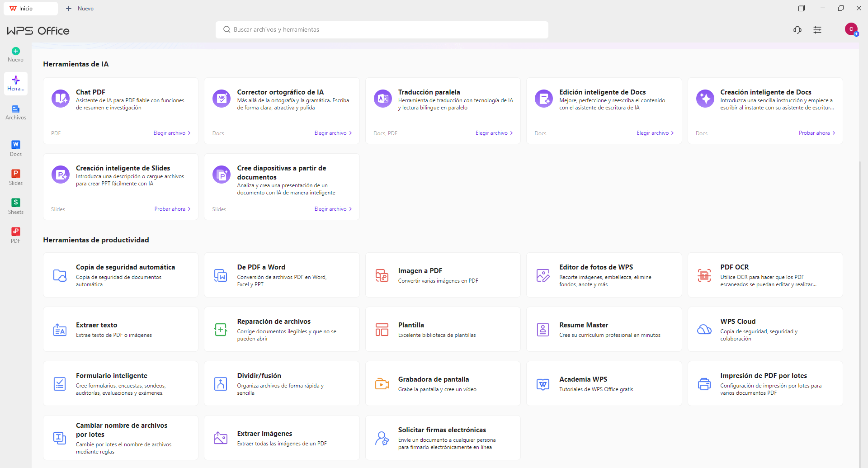The width and height of the screenshot is (868, 468).
Task: Click Probar ahora for Creación inteligente de Slides
Action: [172, 209]
